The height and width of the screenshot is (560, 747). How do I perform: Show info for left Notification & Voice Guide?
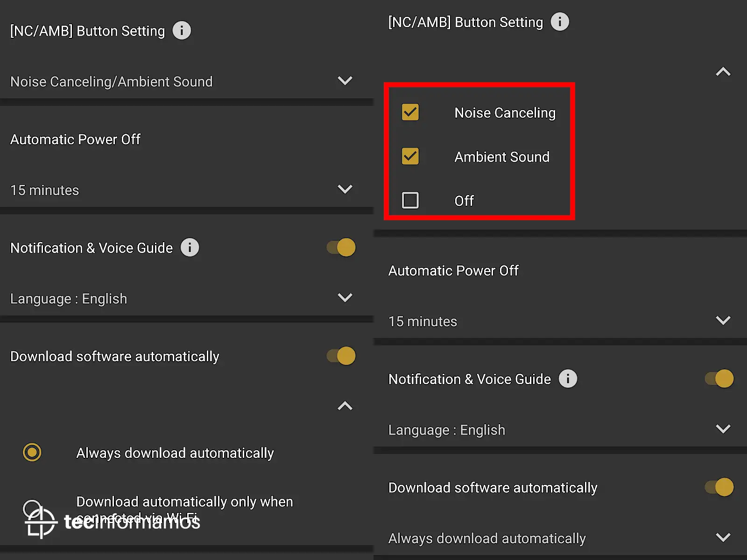(190, 247)
